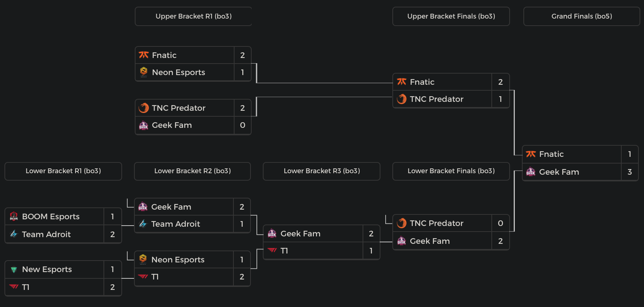This screenshot has width=644, height=307.
Task: Click TNC Predator logo in Upper Bracket Finals
Action: (x=402, y=99)
